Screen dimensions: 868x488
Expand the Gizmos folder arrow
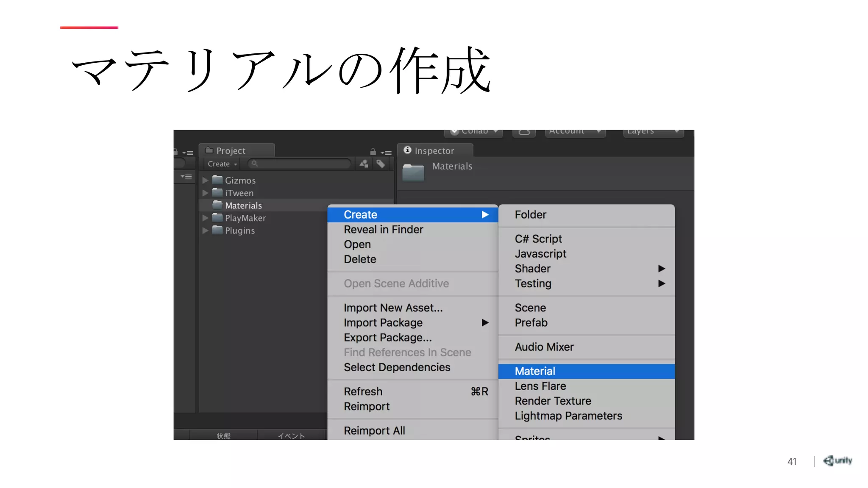tap(206, 180)
